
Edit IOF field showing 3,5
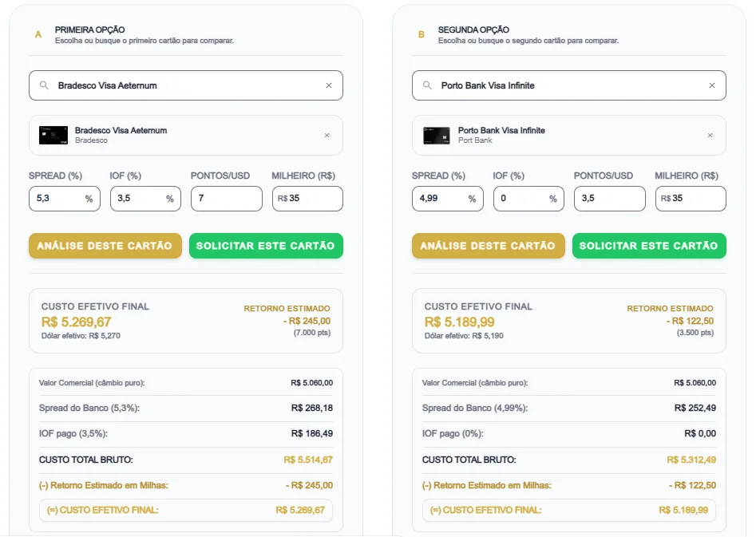(x=145, y=199)
